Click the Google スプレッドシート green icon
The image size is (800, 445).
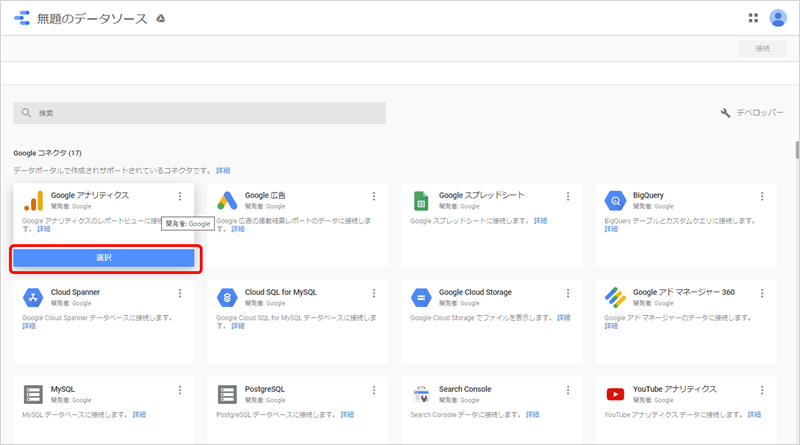point(421,201)
